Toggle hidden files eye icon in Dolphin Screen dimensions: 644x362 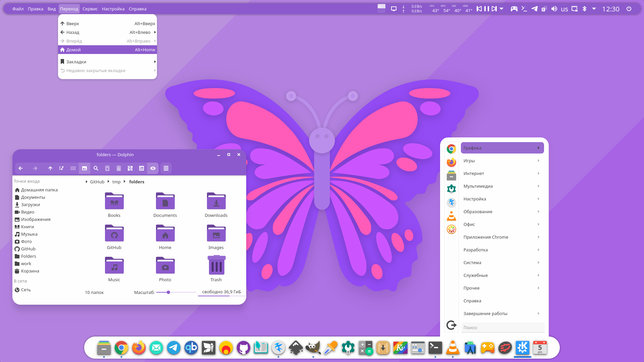[153, 168]
